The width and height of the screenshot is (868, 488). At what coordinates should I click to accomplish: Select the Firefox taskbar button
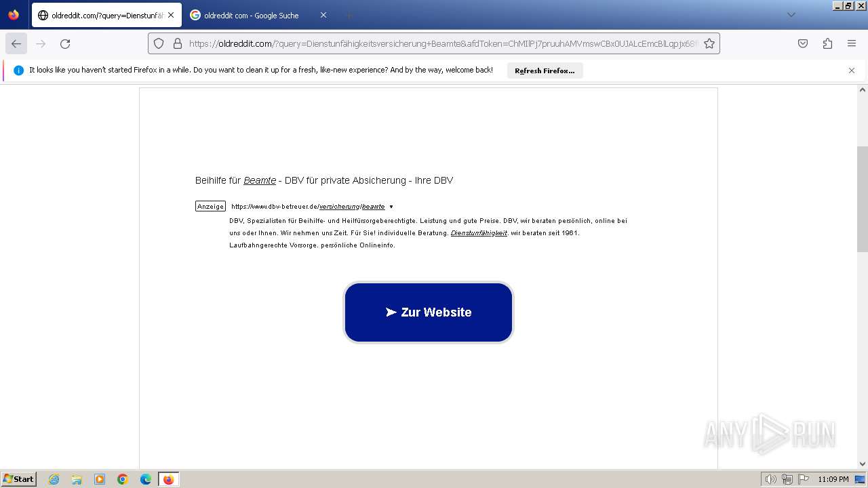168,479
